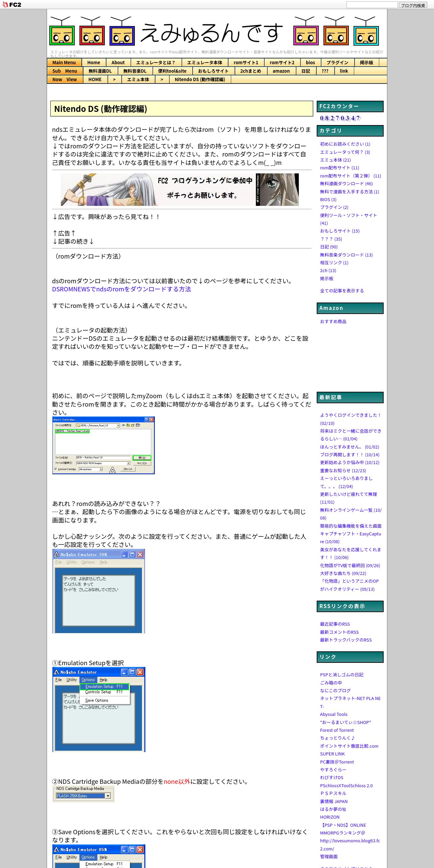Open the bios menu item
434x868 pixels.
click(310, 63)
